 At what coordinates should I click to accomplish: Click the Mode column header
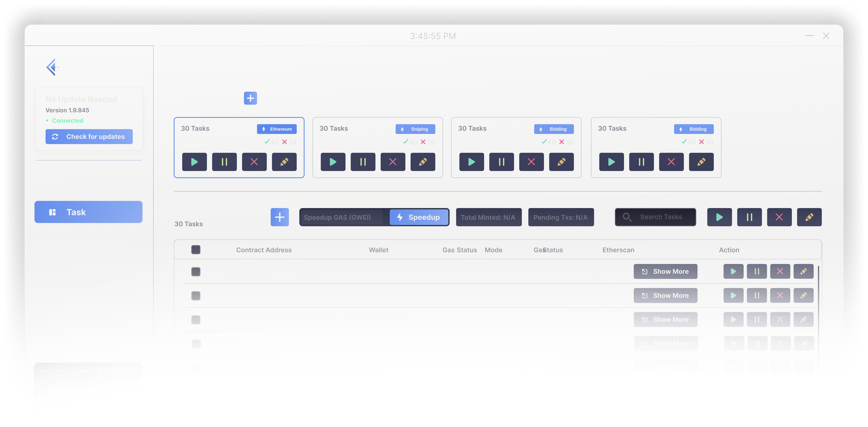pos(493,250)
